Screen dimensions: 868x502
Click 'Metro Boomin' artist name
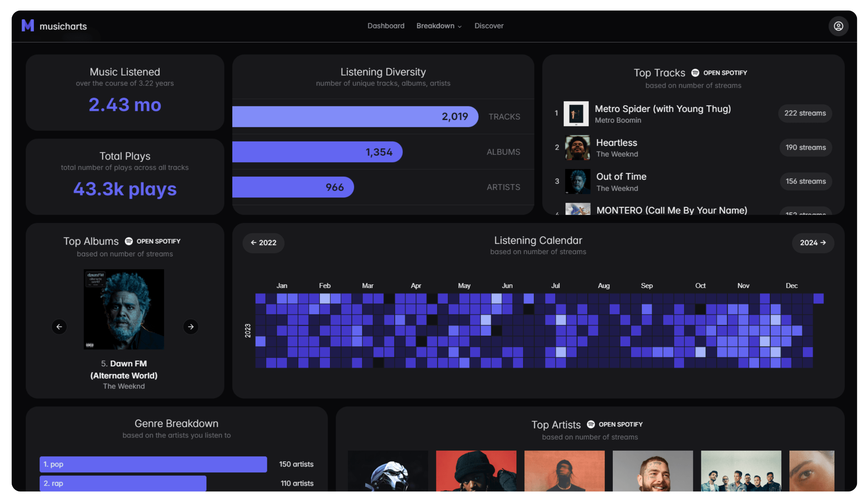coord(618,120)
